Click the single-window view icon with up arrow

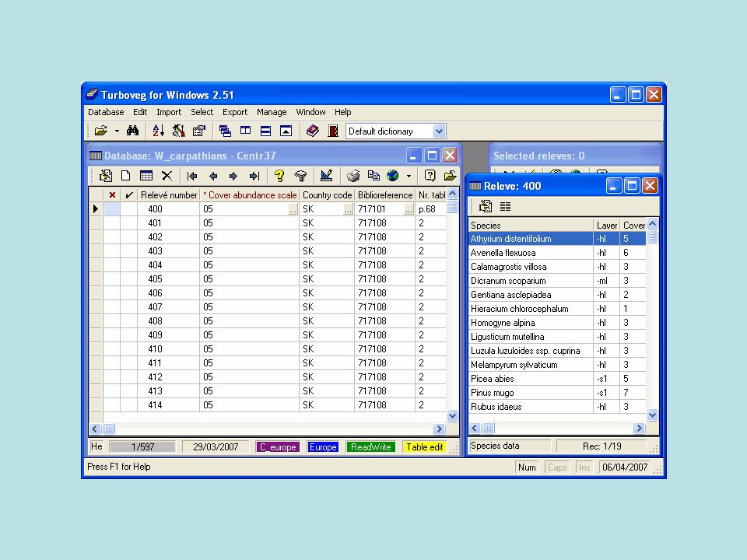[x=286, y=131]
